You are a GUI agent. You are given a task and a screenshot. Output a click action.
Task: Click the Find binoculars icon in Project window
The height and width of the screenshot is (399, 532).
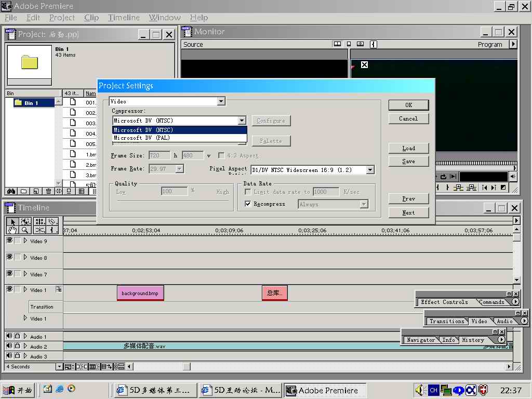(x=11, y=191)
